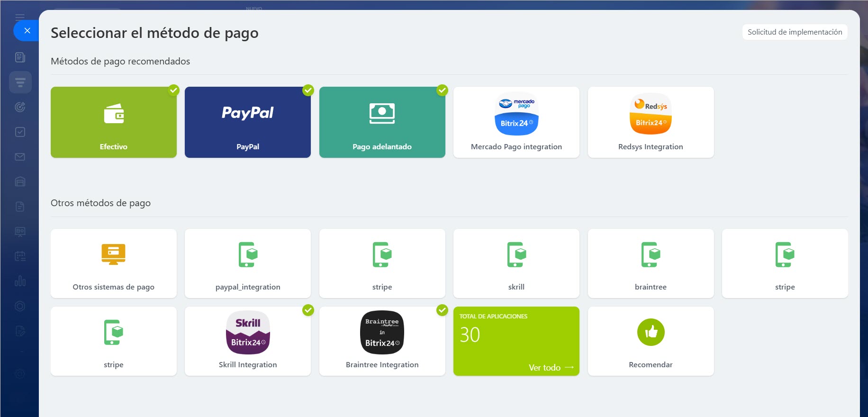Select Mercado Pago integration tile
The width and height of the screenshot is (868, 417).
pos(516,122)
